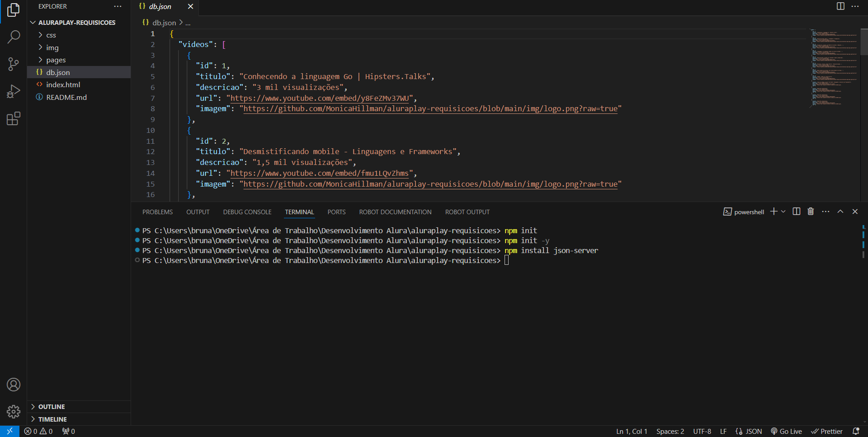
Task: Open editor more actions ellipsis
Action: tap(855, 6)
